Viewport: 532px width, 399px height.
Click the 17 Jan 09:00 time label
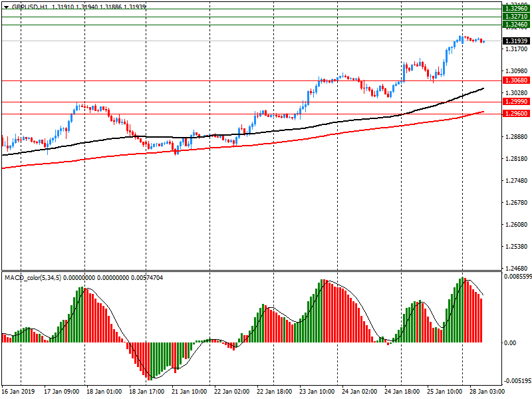61,391
